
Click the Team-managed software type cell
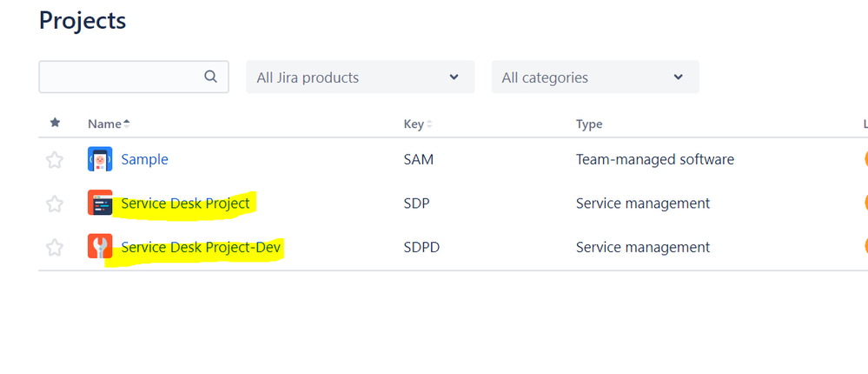(655, 159)
